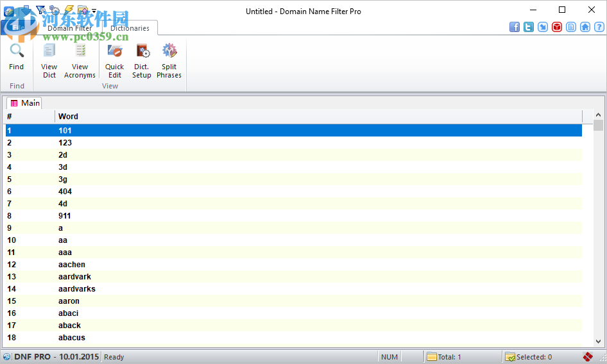607x364 pixels.
Task: Click the lightning bolt quick access icon
Action: [69, 10]
